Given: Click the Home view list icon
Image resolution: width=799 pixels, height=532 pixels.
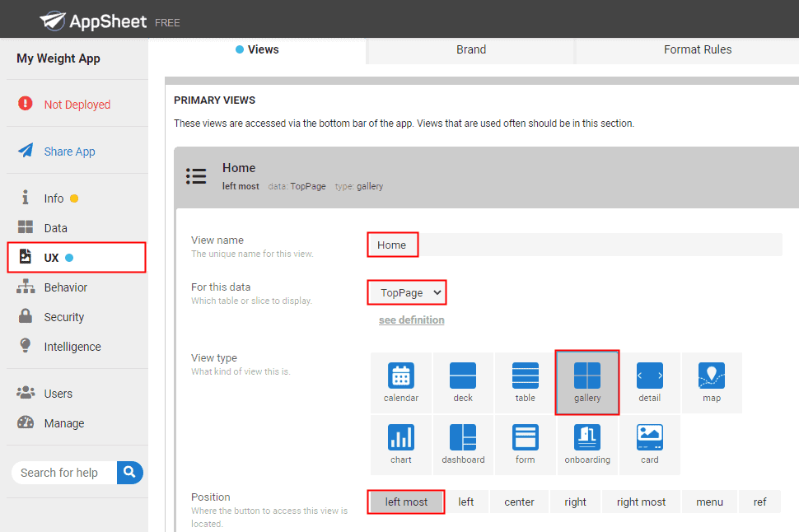Looking at the screenshot, I should click(196, 175).
